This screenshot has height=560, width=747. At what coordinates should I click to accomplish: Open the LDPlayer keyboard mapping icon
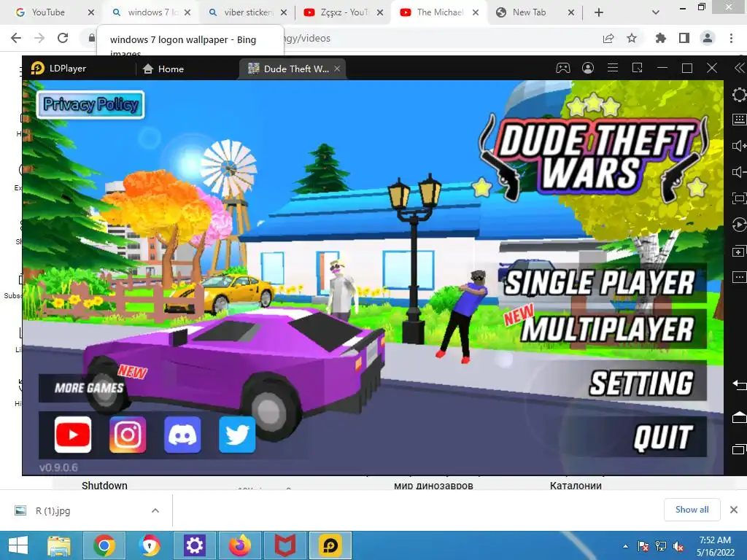click(740, 120)
